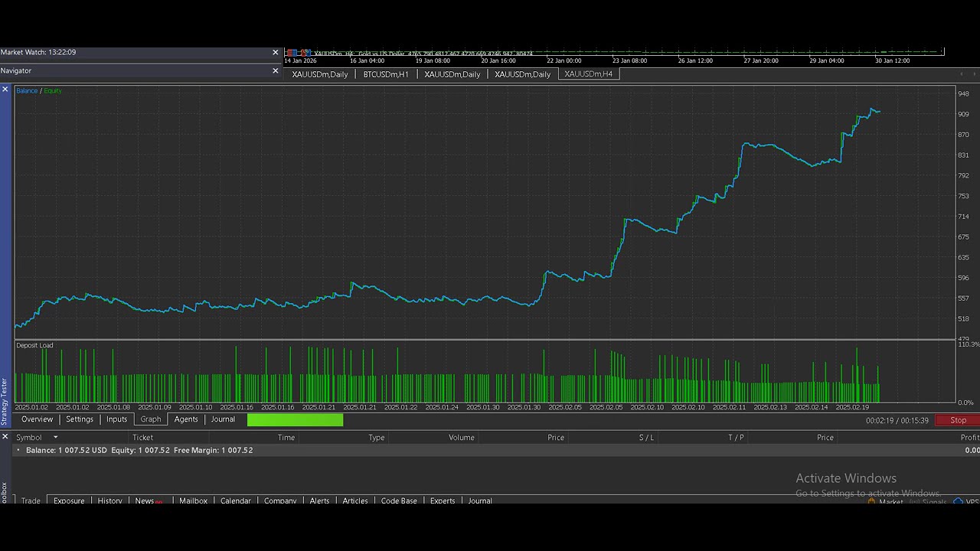Click the Deposit Load label
The width and height of the screenshot is (980, 551).
(x=35, y=345)
